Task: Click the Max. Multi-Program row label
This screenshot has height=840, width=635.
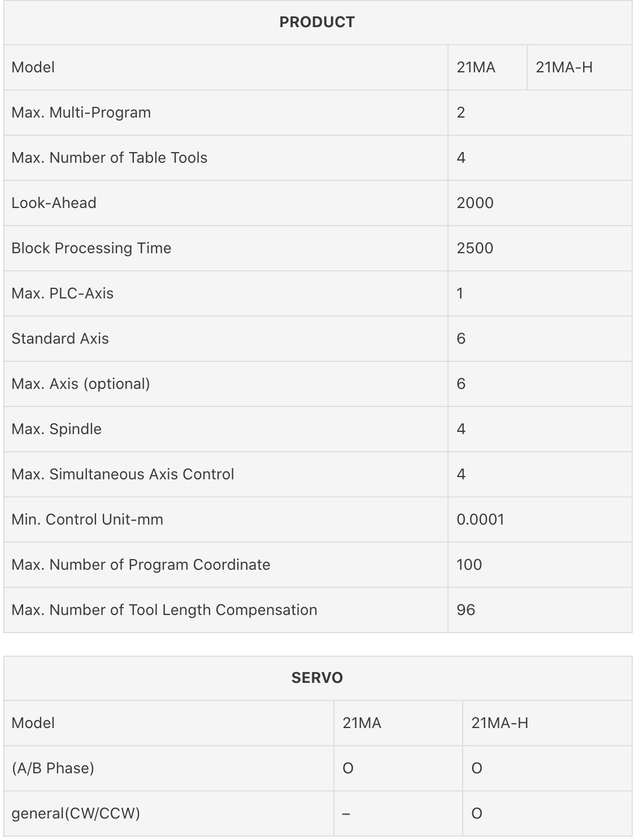Action: [x=81, y=112]
